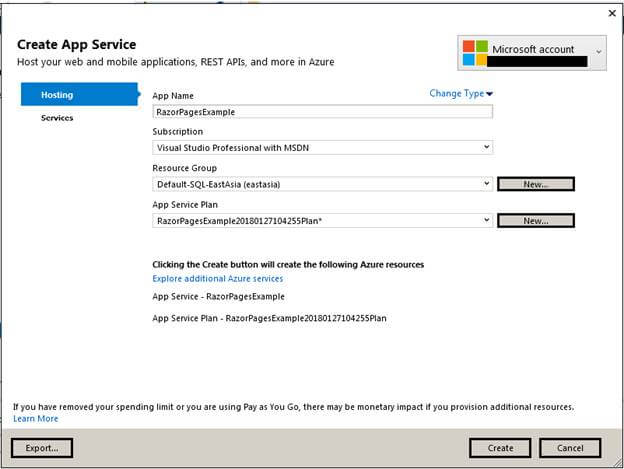This screenshot has height=469, width=624.
Task: Expand the Microsoft account chevron
Action: point(598,51)
